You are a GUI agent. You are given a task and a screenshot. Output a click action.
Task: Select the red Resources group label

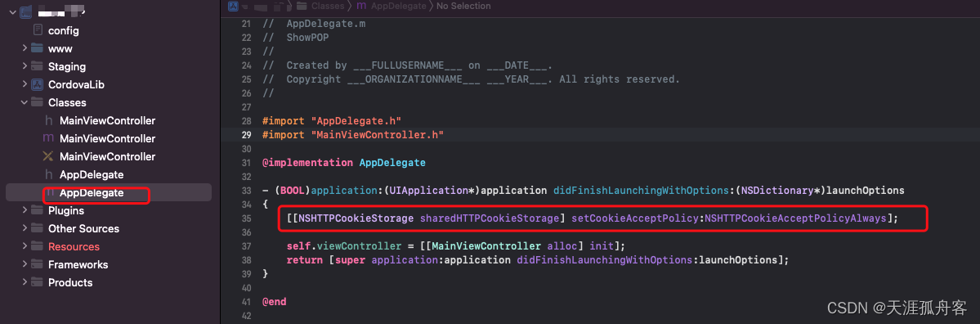point(74,246)
